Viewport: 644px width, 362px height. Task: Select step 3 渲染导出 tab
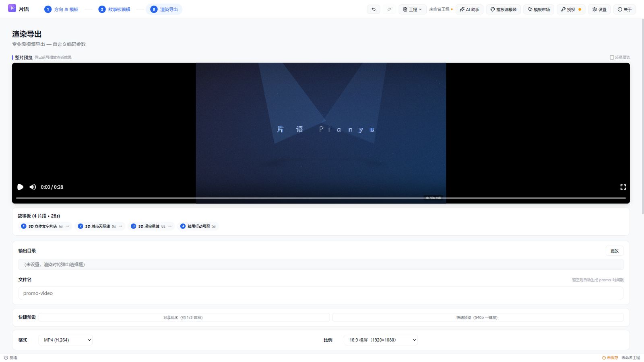pos(164,9)
